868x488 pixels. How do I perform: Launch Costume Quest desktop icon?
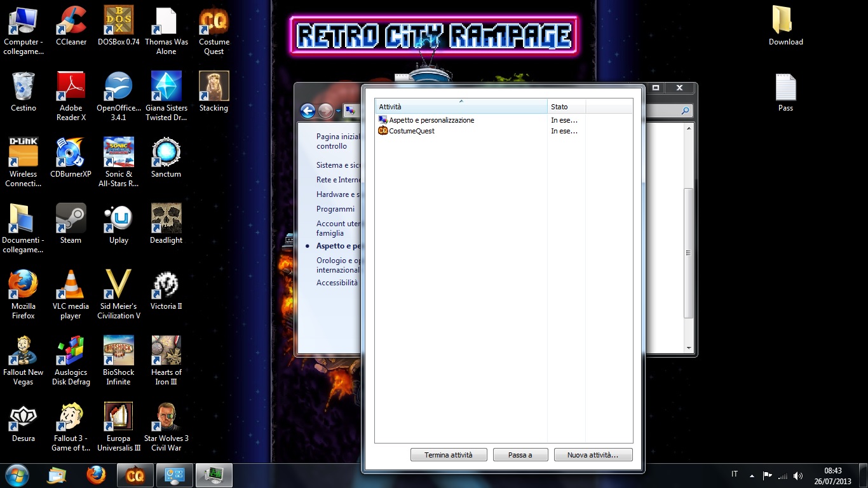(214, 30)
